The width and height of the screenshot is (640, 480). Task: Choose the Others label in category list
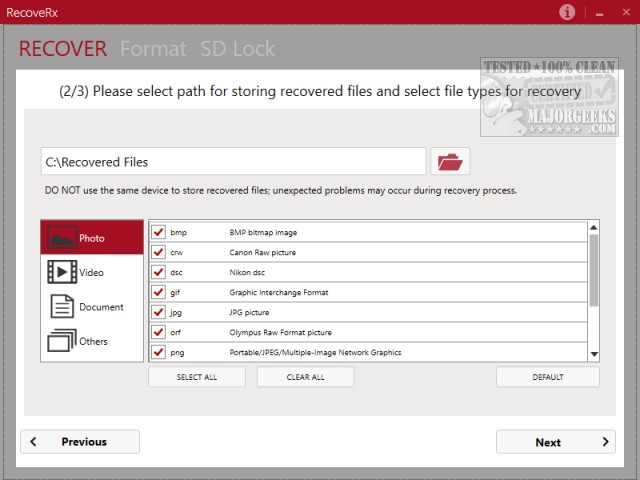coord(93,341)
